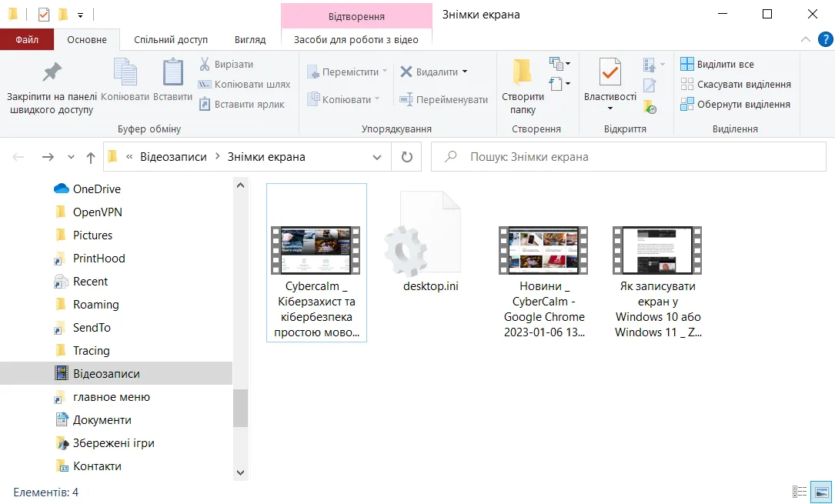Select Roaming folder in navigation pane

pos(87,305)
